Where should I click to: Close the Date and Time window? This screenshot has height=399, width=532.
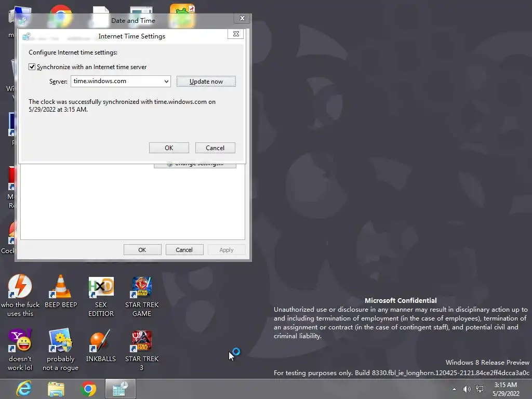(242, 18)
